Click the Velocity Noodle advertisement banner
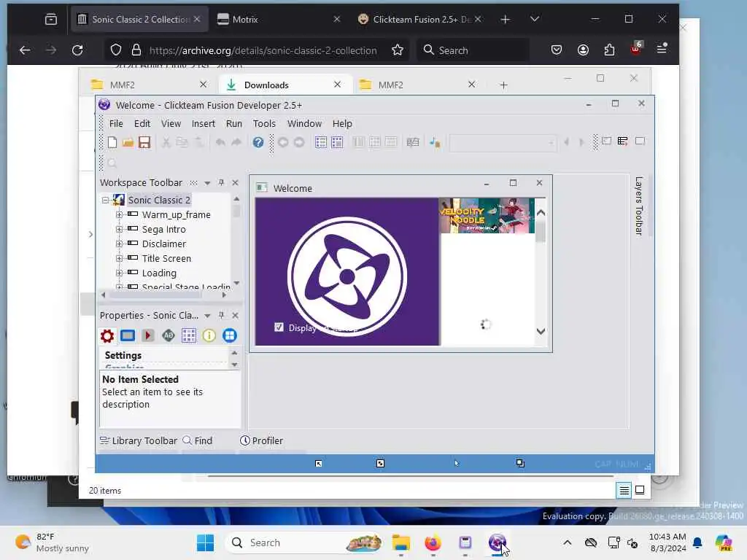The width and height of the screenshot is (747, 560). pos(486,216)
